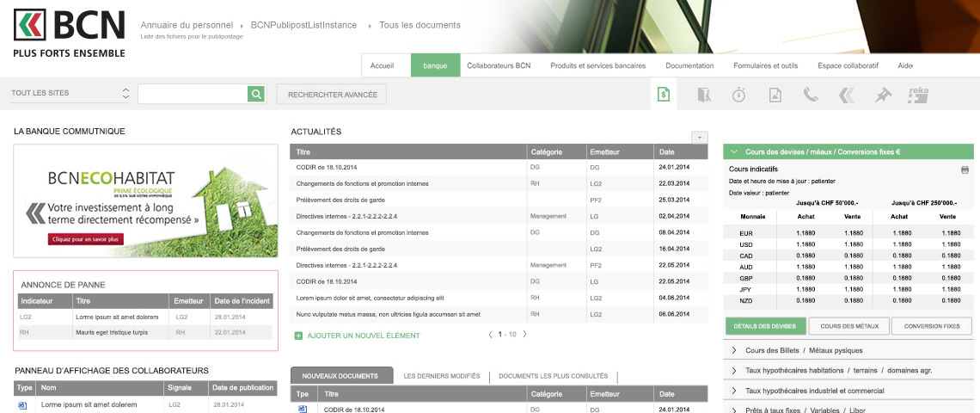
Task: Click the GBP currency row label
Action: coord(746,278)
